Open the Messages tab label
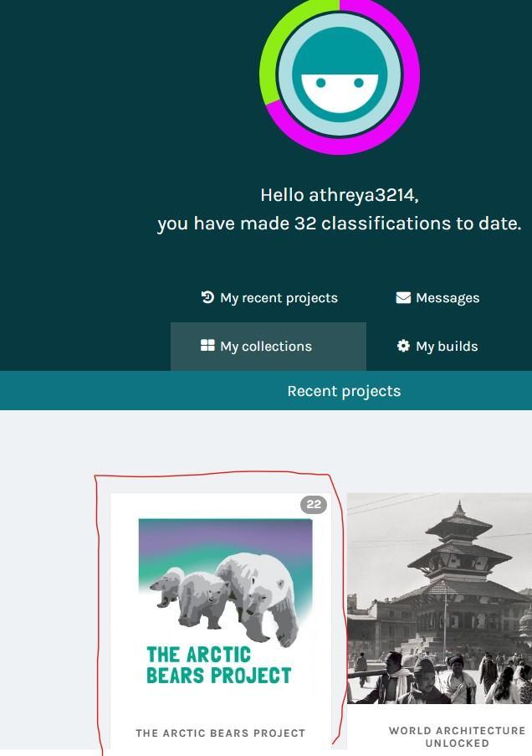The image size is (532, 756). (448, 298)
